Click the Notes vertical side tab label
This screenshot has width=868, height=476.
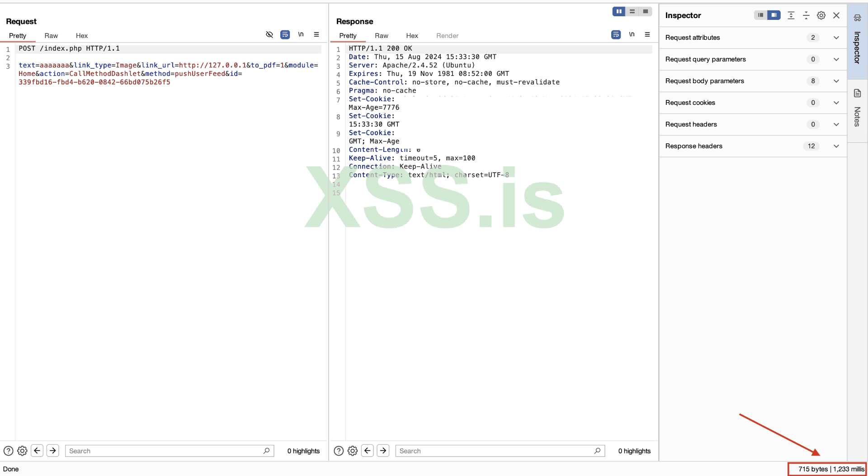pyautogui.click(x=857, y=117)
